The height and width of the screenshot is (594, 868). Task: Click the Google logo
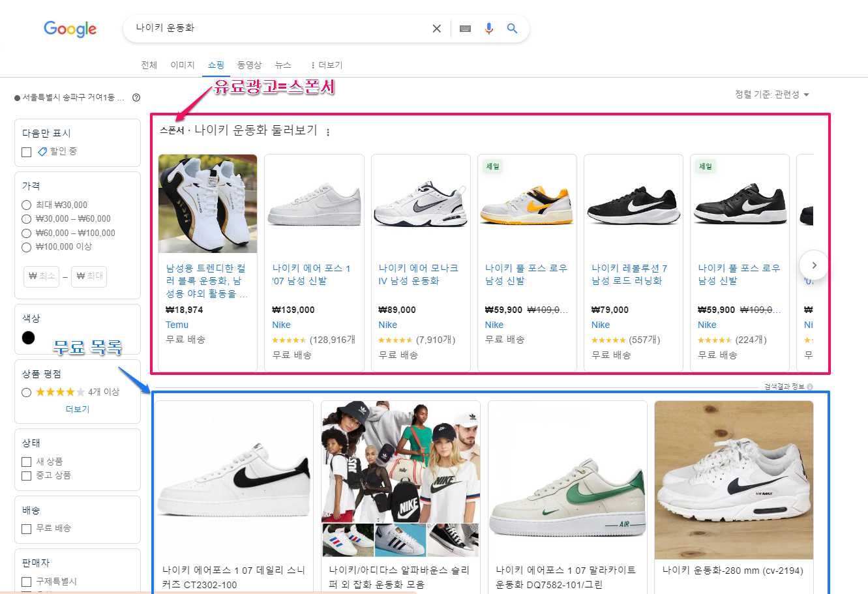70,29
